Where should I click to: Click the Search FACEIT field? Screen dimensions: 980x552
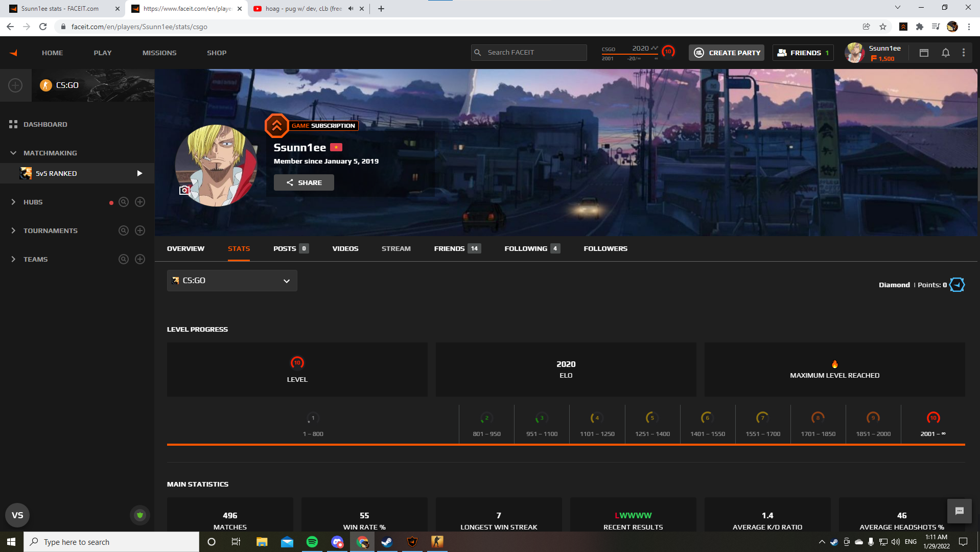click(x=529, y=53)
